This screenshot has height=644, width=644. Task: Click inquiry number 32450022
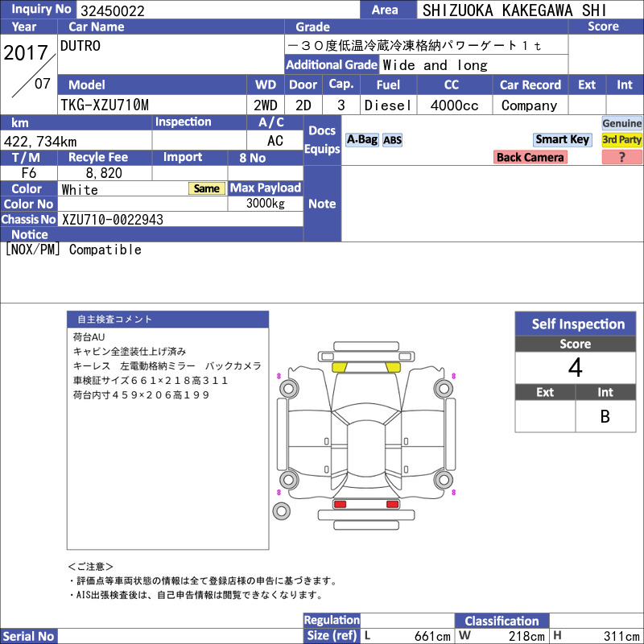pyautogui.click(x=113, y=10)
